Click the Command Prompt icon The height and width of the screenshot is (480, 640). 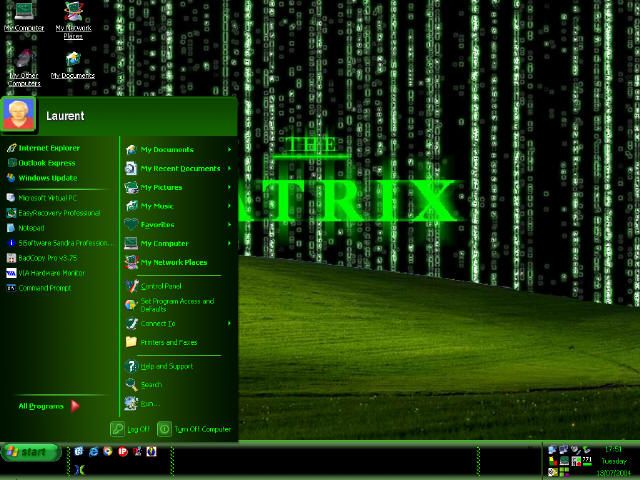coord(11,288)
